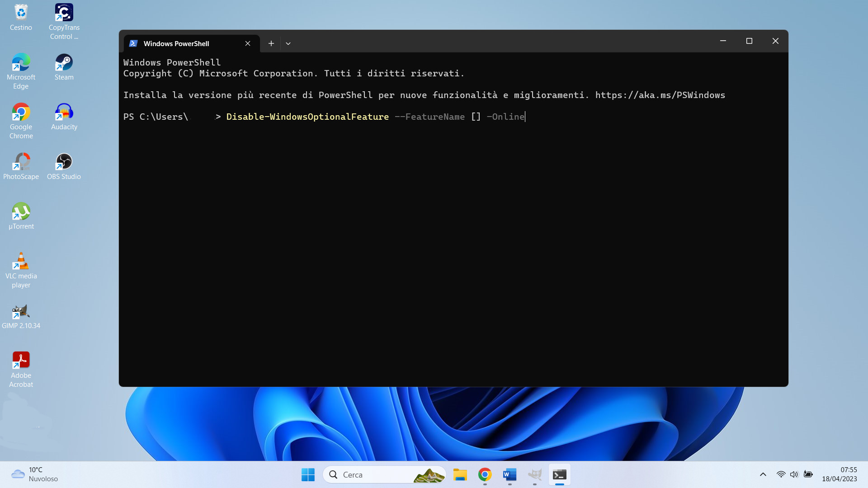
Task: Open OBS Studio
Action: [64, 163]
